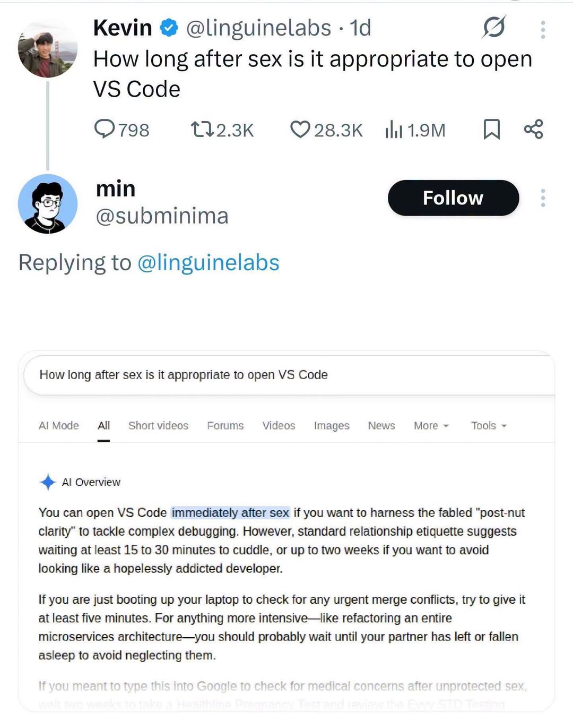This screenshot has height=728, width=573.
Task: Open the three-dot menu on Kevin's tweet
Action: [543, 30]
